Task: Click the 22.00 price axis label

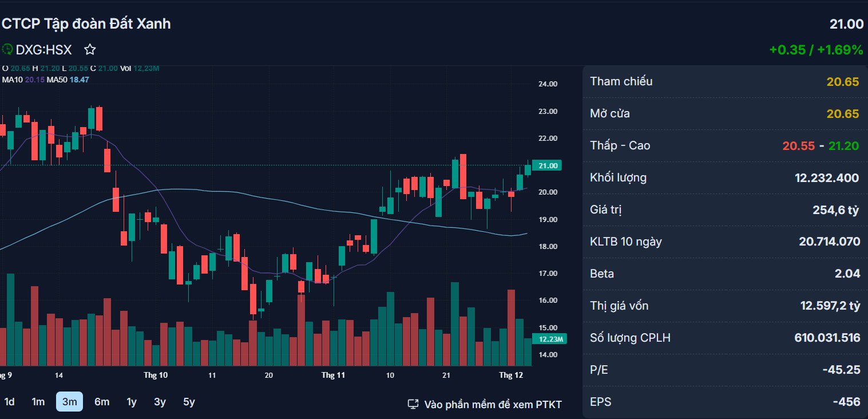Action: coord(548,139)
